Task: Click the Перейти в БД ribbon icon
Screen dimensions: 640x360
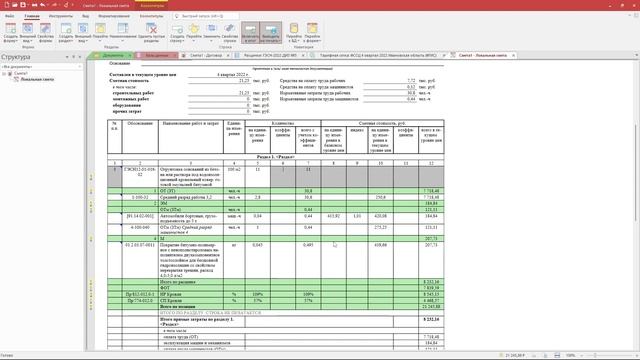Action: (x=294, y=33)
